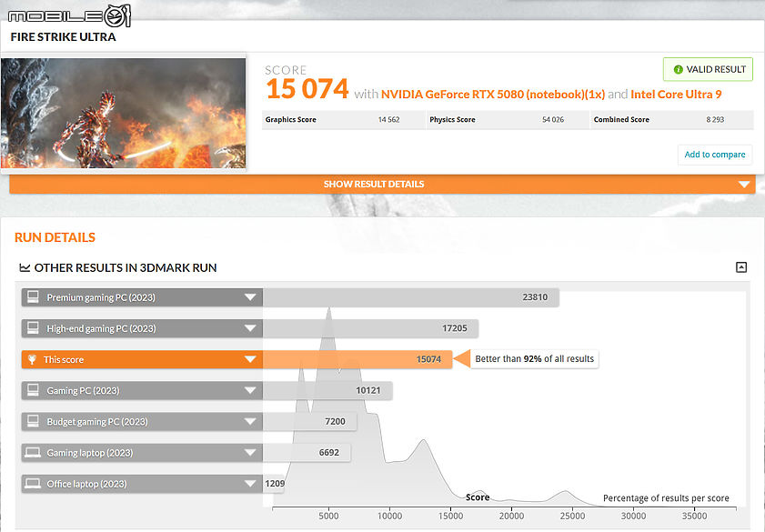
Task: Click the desktop icon for Premium gaming PC
Action: coord(33,297)
